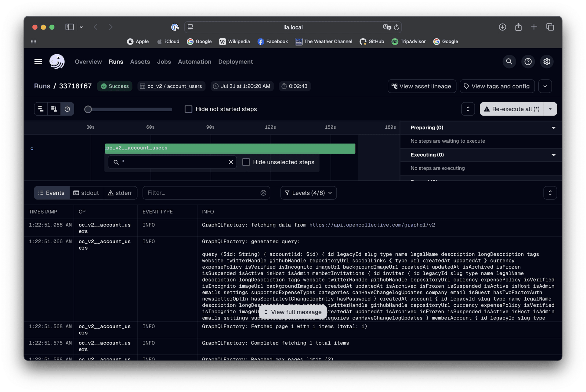Collapse the Executing (0) section
Image resolution: width=586 pixels, height=392 pixels.
(x=553, y=155)
